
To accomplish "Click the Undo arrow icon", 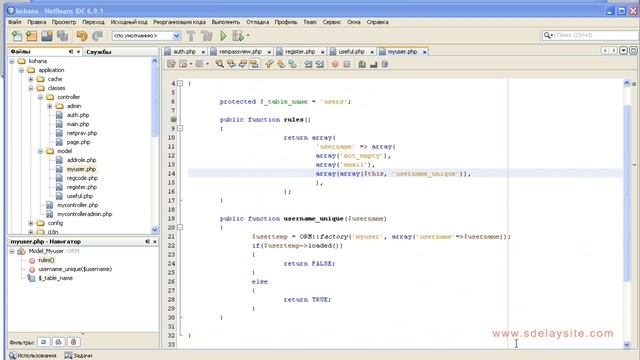I will click(x=82, y=36).
